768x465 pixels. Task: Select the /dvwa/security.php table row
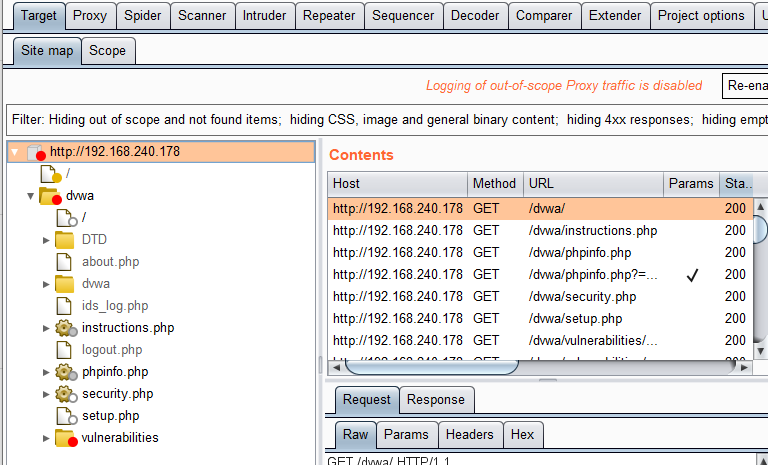click(x=541, y=297)
